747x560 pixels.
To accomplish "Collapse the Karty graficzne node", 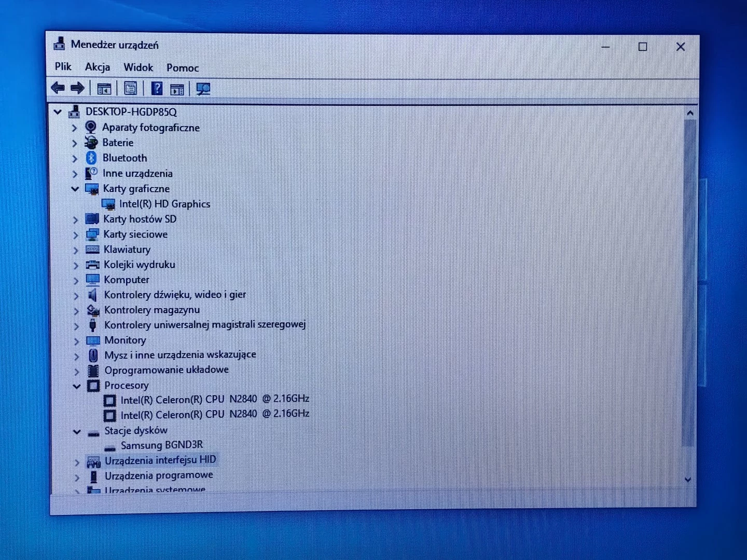I will tap(75, 189).
